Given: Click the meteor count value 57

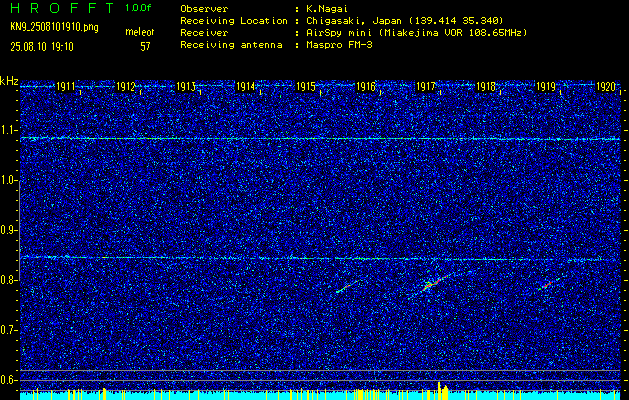Looking at the screenshot, I should coord(145,47).
